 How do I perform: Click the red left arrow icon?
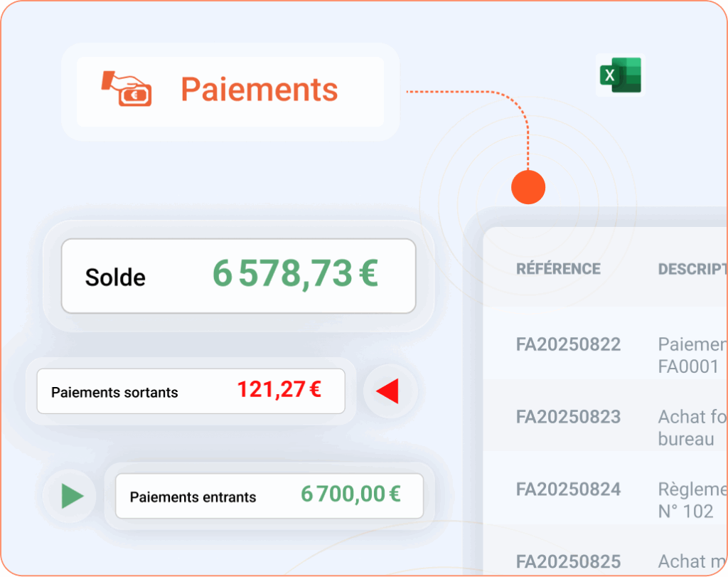[x=388, y=391]
